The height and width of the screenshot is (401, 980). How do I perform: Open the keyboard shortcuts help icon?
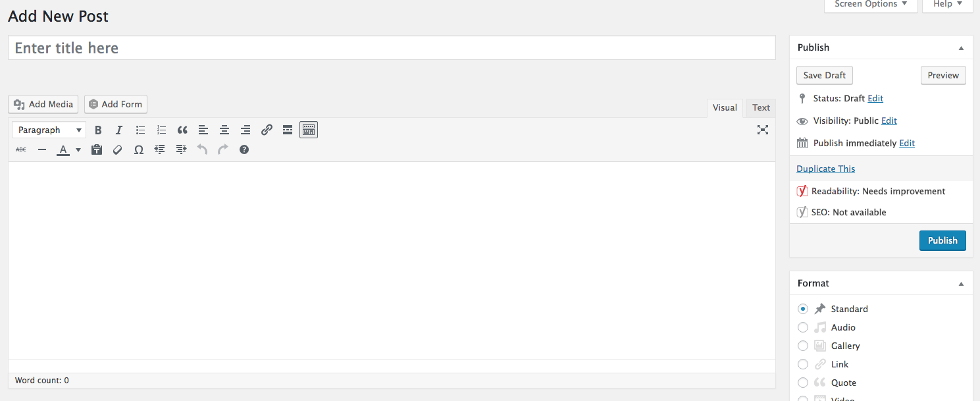pos(244,149)
